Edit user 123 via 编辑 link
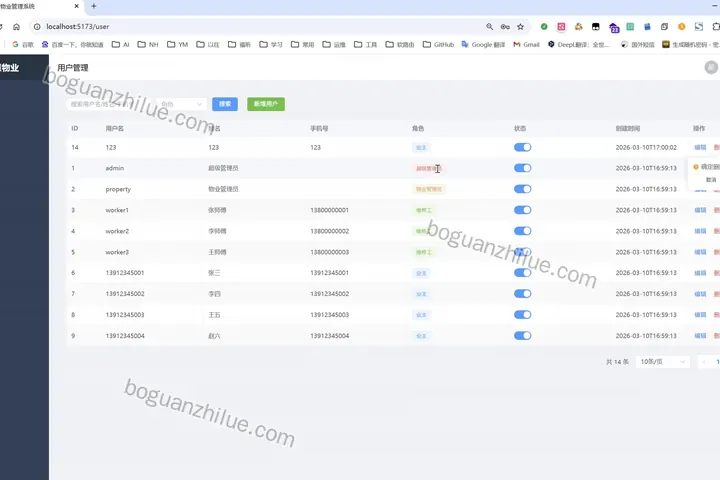Viewport: 720px width, 480px height. pos(700,147)
